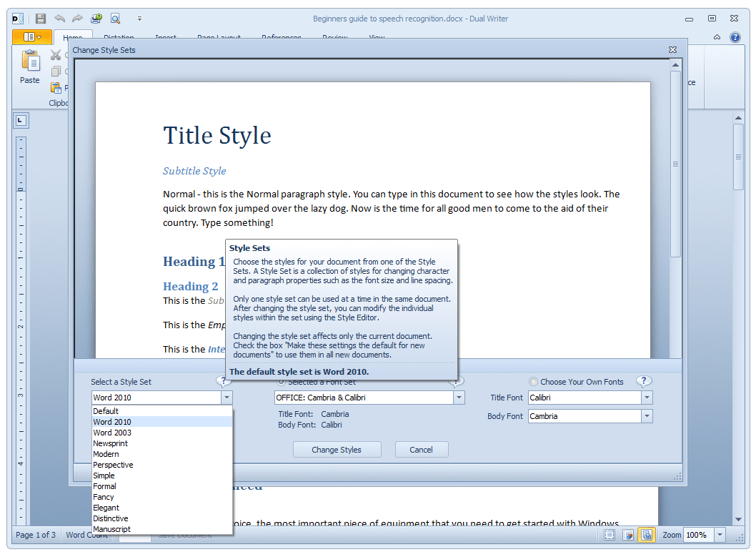Screen dimensions: 756x557
Task: Click the help icon in the ribbon corner
Action: (x=735, y=37)
